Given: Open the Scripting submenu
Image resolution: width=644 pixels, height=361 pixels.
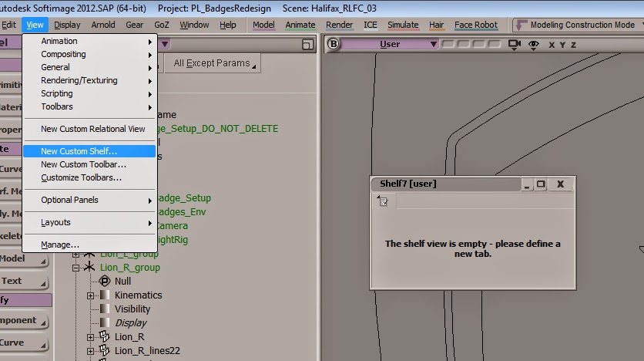Looking at the screenshot, I should coord(89,94).
